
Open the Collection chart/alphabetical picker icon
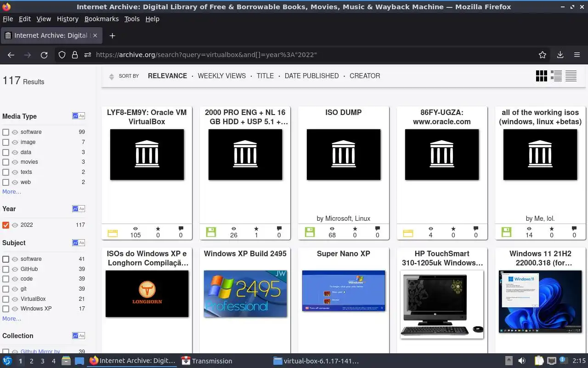point(79,335)
